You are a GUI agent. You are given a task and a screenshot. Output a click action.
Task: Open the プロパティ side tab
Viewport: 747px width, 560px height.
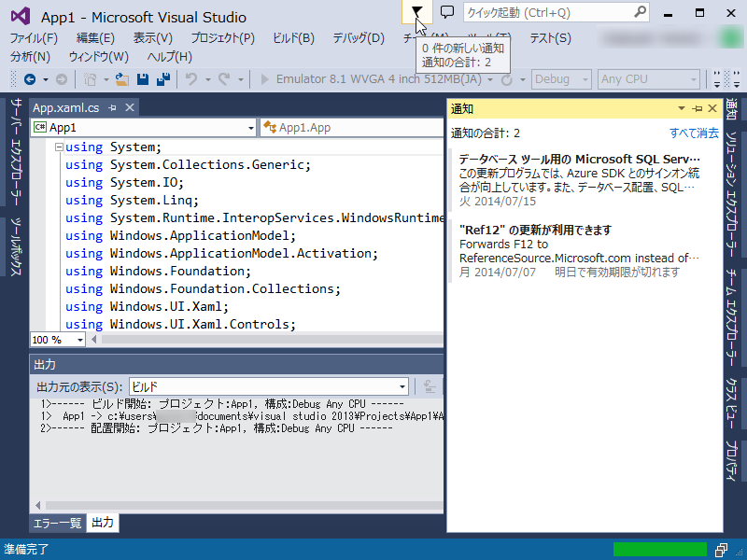(732, 460)
